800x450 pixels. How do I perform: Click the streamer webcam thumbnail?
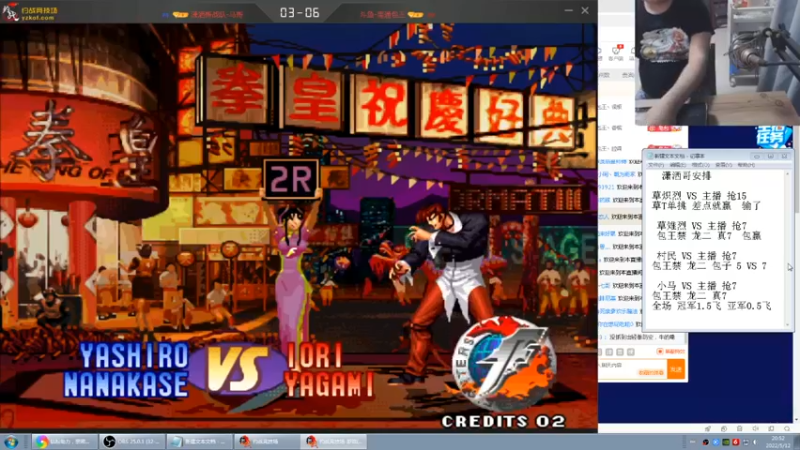717,62
